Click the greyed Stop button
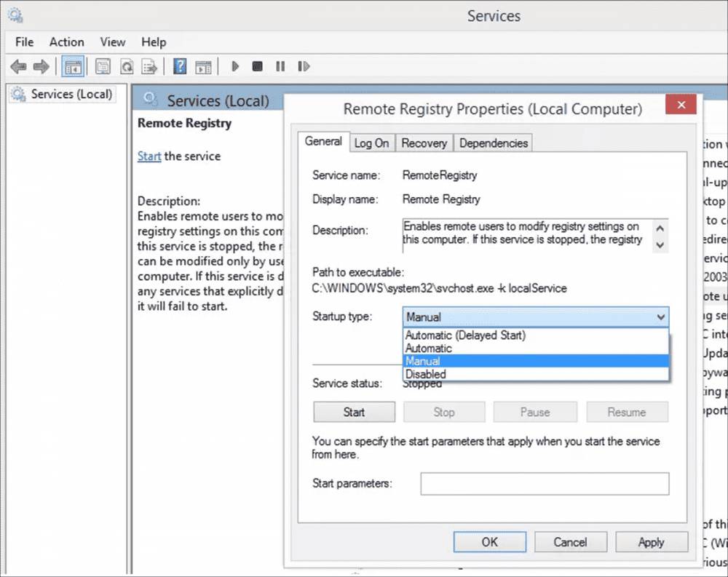 (x=444, y=412)
